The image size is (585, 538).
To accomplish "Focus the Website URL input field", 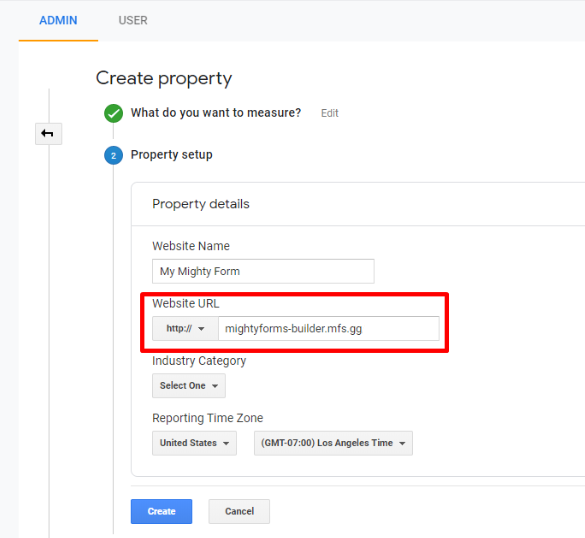I will tap(329, 328).
